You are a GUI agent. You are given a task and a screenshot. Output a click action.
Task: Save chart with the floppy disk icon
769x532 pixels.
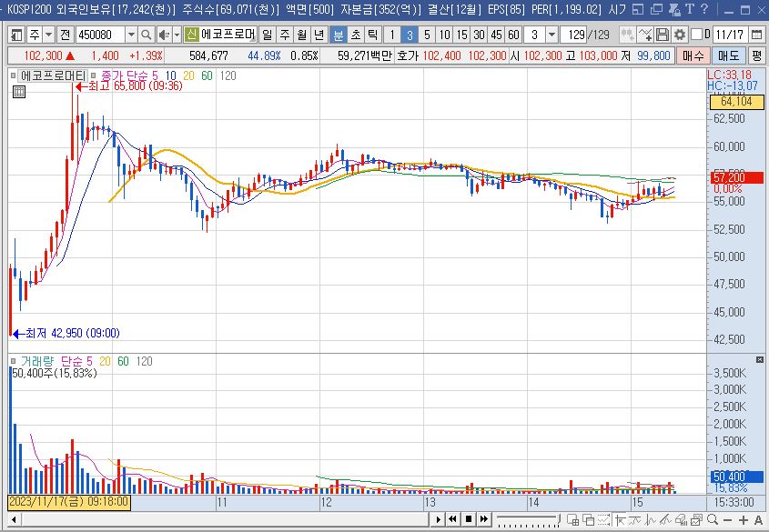click(x=663, y=35)
